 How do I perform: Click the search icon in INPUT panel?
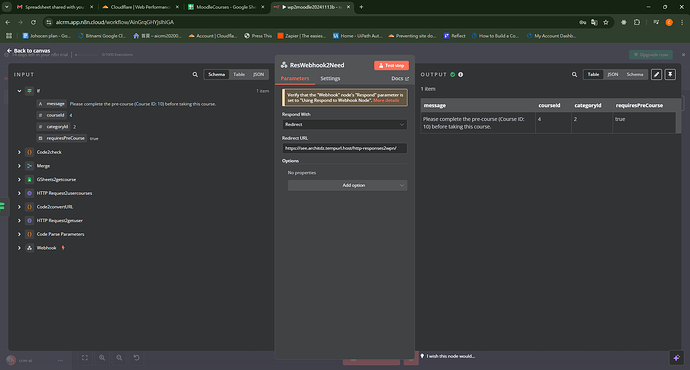coord(195,75)
